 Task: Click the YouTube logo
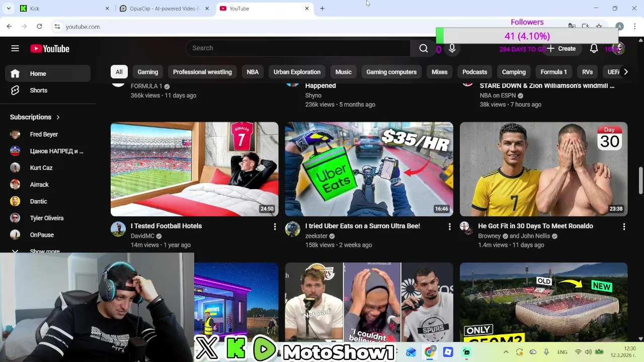click(x=50, y=49)
